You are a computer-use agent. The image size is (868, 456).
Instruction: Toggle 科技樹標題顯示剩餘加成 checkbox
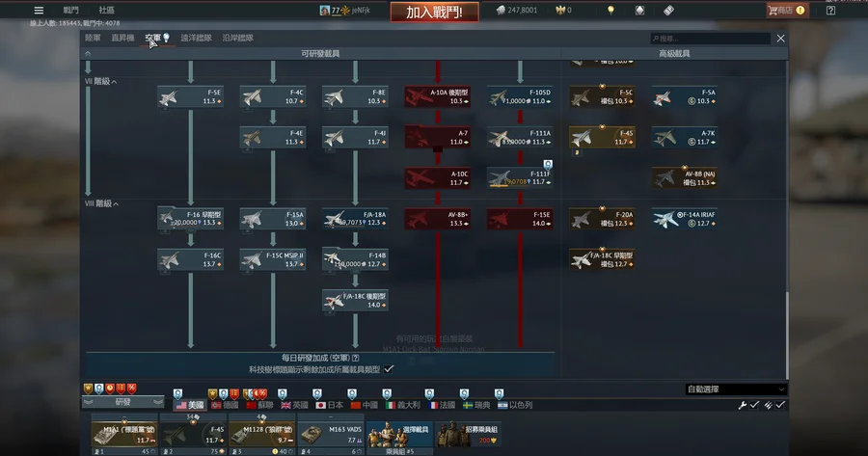(x=390, y=369)
